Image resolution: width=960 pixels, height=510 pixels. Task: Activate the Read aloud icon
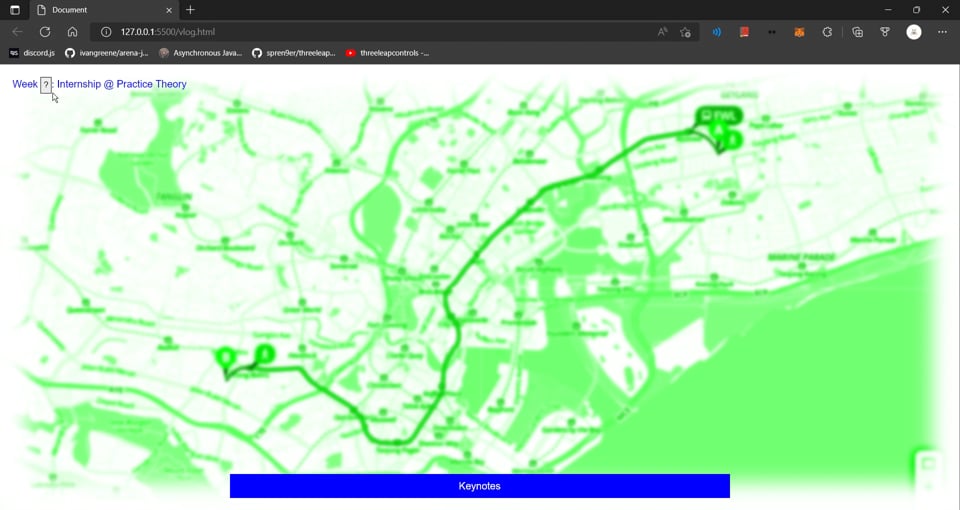tap(662, 32)
